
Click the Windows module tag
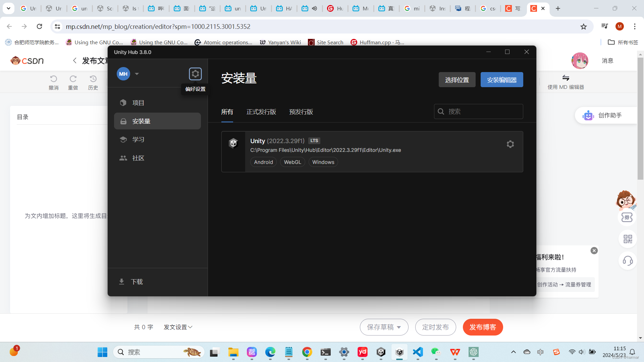(x=323, y=162)
